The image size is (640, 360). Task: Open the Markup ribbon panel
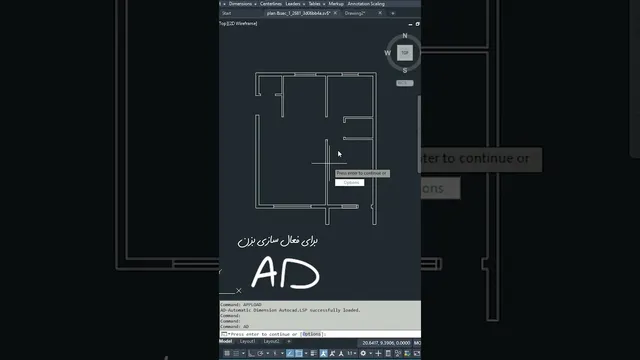(x=336, y=4)
